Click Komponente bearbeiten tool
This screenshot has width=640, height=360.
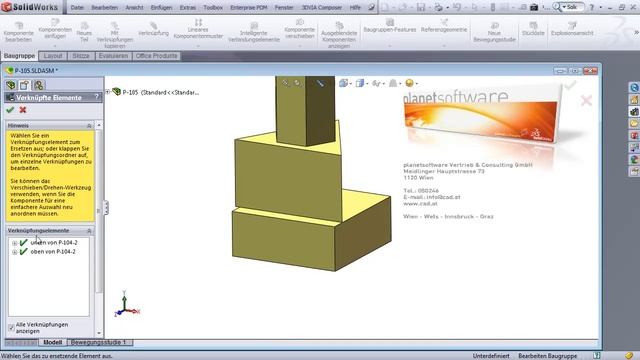pos(18,33)
